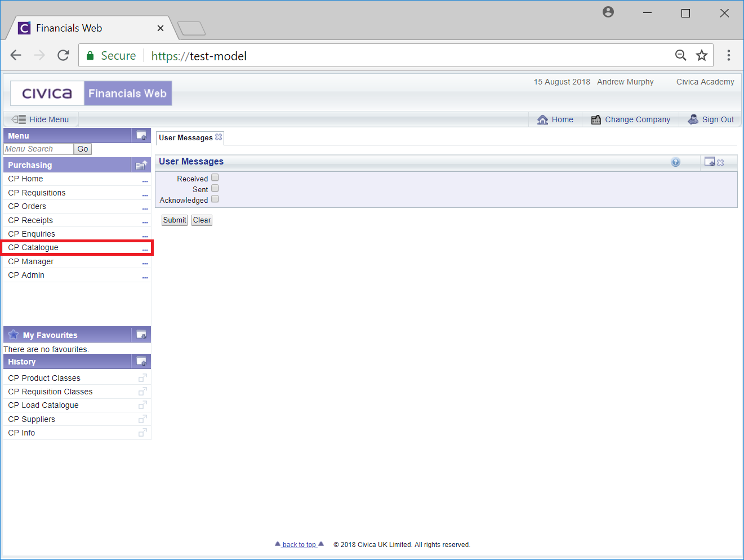Click the Menu panel header window icon
The height and width of the screenshot is (560, 744).
coord(141,135)
